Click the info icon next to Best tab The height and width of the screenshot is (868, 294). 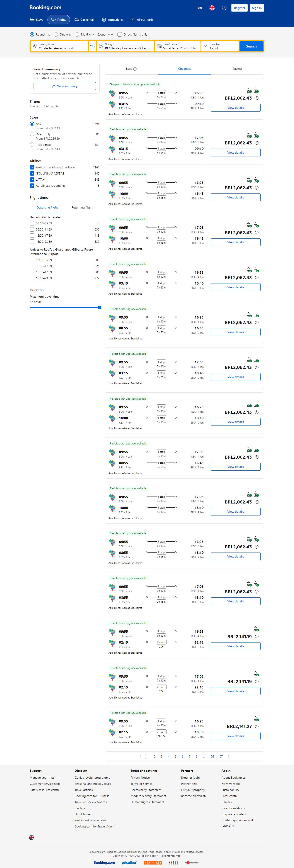tap(135, 69)
